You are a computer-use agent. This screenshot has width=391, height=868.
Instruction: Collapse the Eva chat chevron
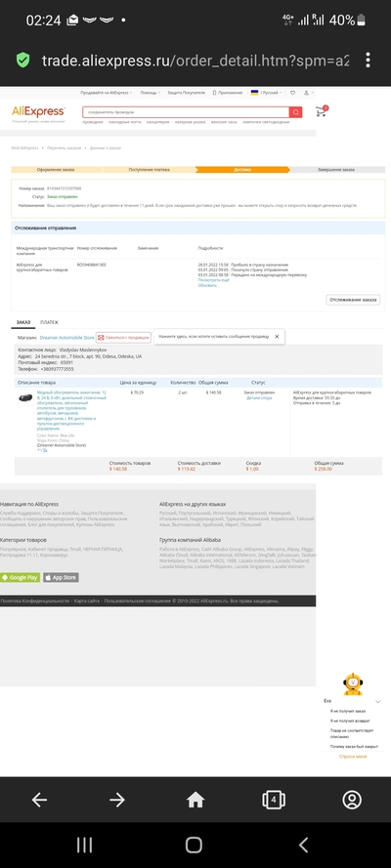tap(377, 701)
